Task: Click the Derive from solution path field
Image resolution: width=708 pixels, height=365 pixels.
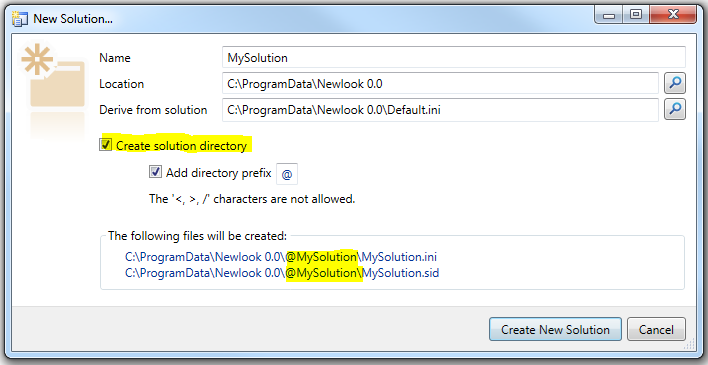Action: pyautogui.click(x=440, y=109)
